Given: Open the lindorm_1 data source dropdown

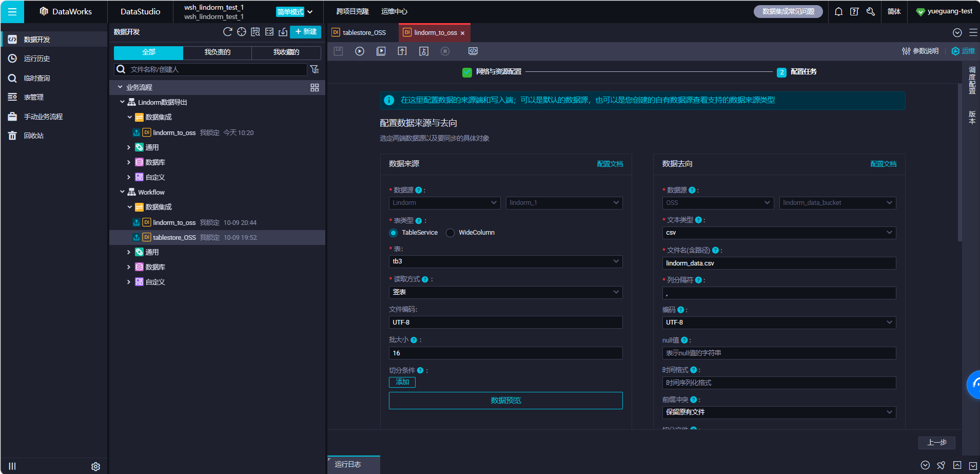Looking at the screenshot, I should pos(564,203).
